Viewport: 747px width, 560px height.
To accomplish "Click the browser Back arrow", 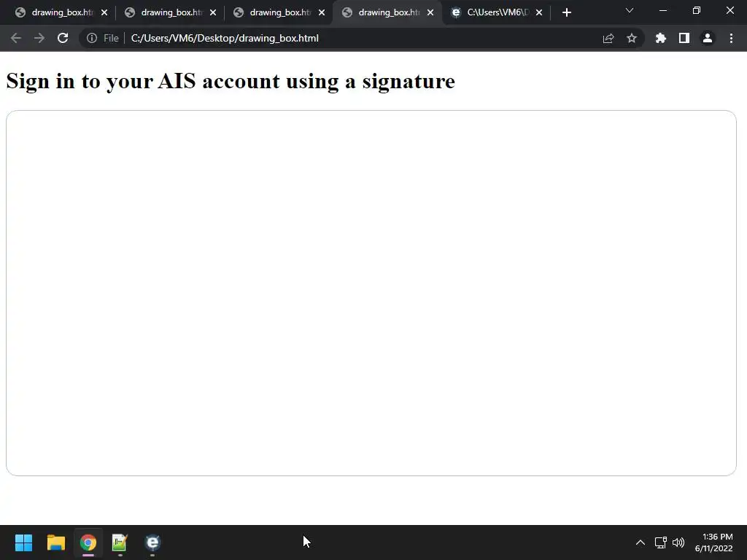I will tap(16, 38).
